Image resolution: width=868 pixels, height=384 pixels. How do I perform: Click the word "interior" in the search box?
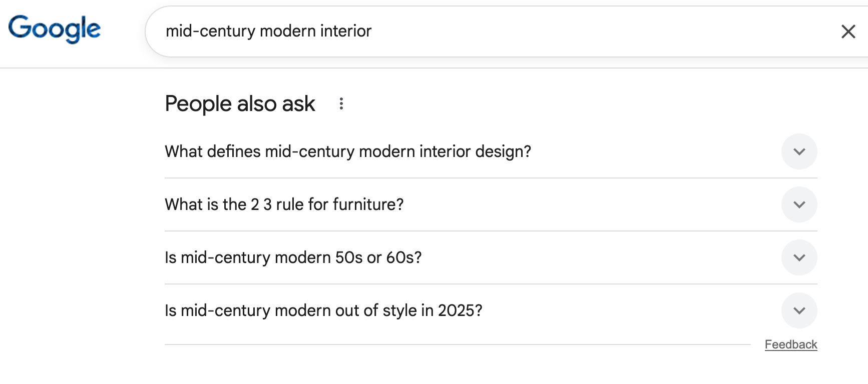coord(346,31)
